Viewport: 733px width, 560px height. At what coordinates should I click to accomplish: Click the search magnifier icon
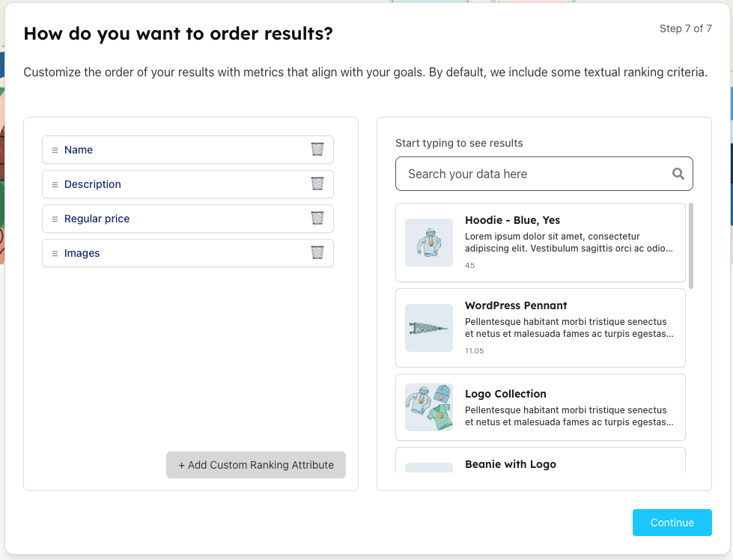click(x=678, y=174)
